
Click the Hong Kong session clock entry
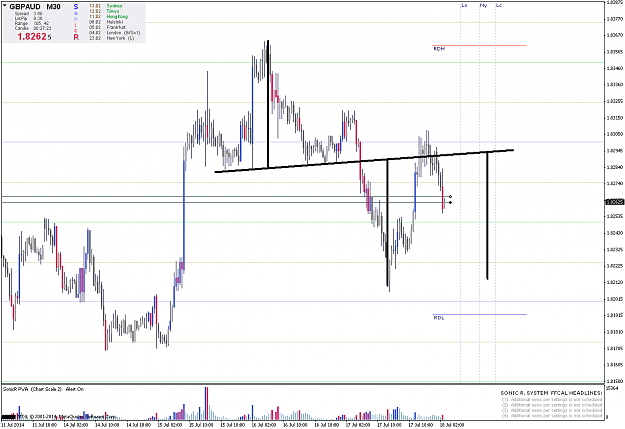108,17
